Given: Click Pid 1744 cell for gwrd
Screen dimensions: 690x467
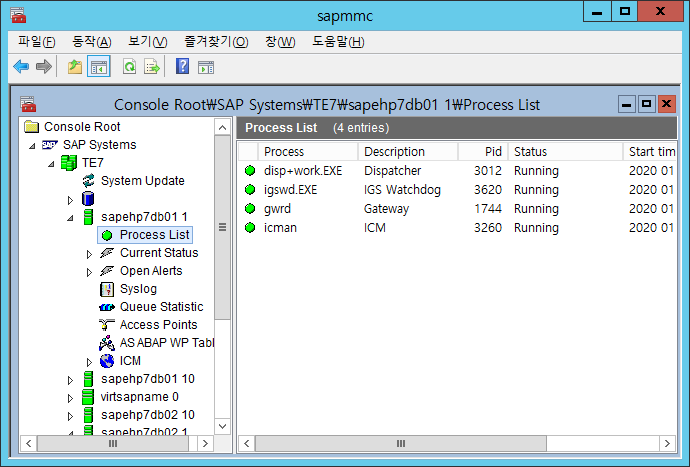Looking at the screenshot, I should 488,209.
